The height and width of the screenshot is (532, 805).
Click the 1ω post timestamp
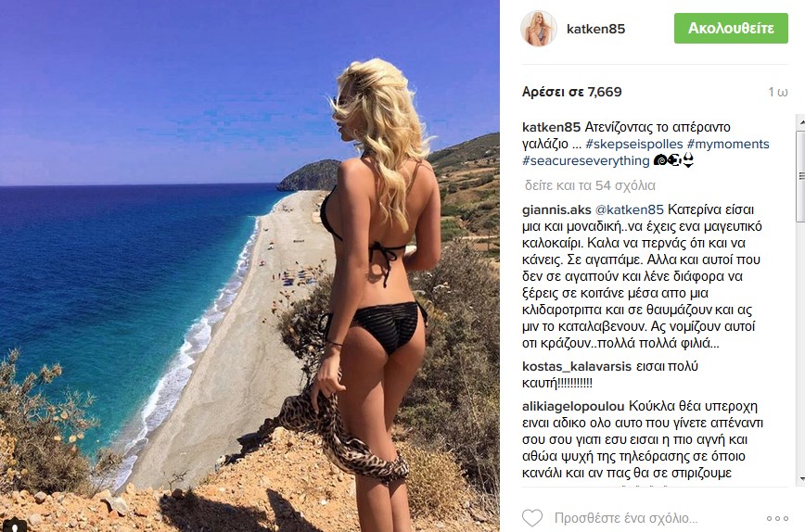tap(778, 92)
